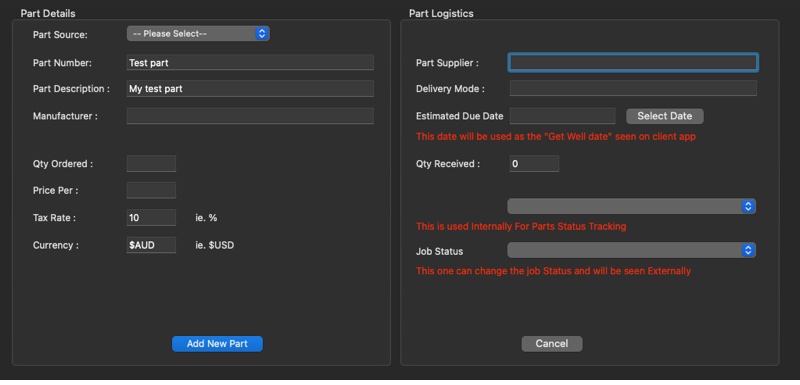Click the 'Part Details' heading
The image size is (800, 385).
tap(48, 13)
